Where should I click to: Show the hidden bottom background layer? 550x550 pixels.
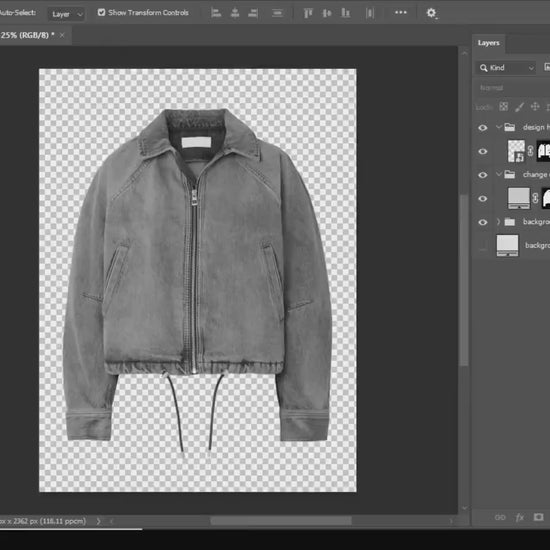coord(483,246)
